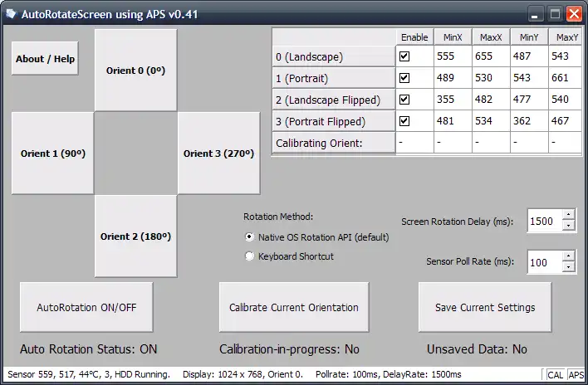Click the Sensor readings status bar text

pyautogui.click(x=89, y=374)
